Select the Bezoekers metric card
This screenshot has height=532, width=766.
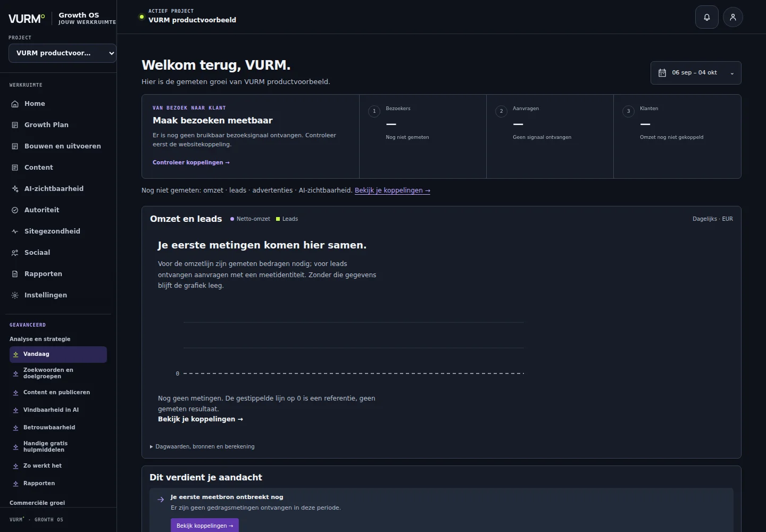pyautogui.click(x=423, y=136)
